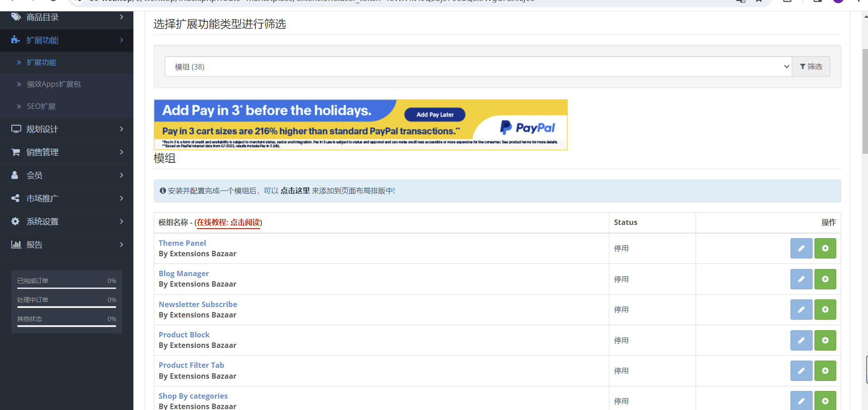This screenshot has height=410, width=868.
Task: Collapse the 扩展功能 menu chevron
Action: pos(122,40)
